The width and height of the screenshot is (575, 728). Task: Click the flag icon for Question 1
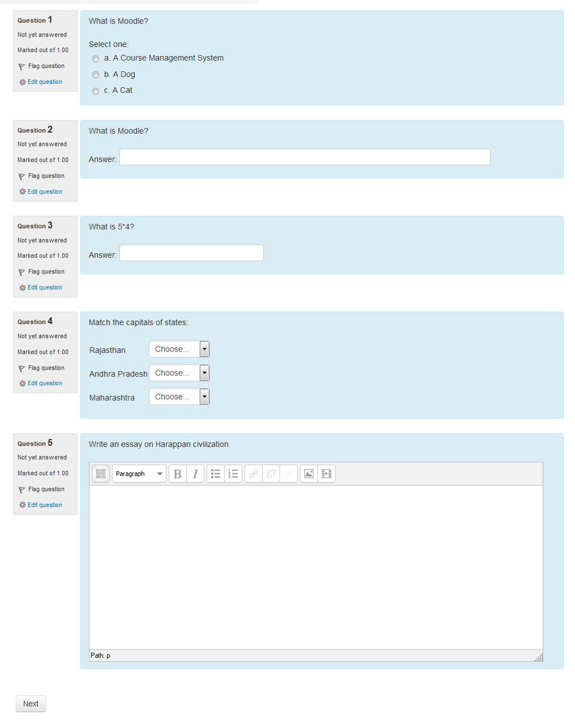(x=22, y=66)
